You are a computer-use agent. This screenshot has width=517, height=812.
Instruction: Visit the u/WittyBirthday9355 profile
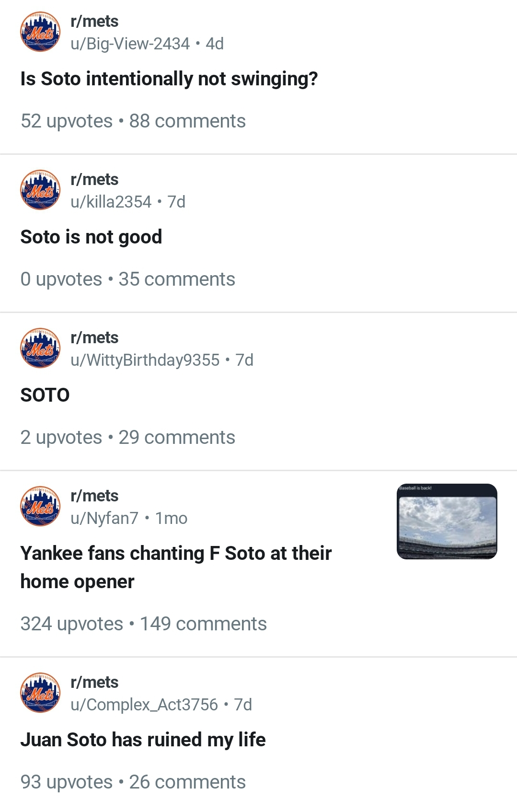[x=145, y=360]
